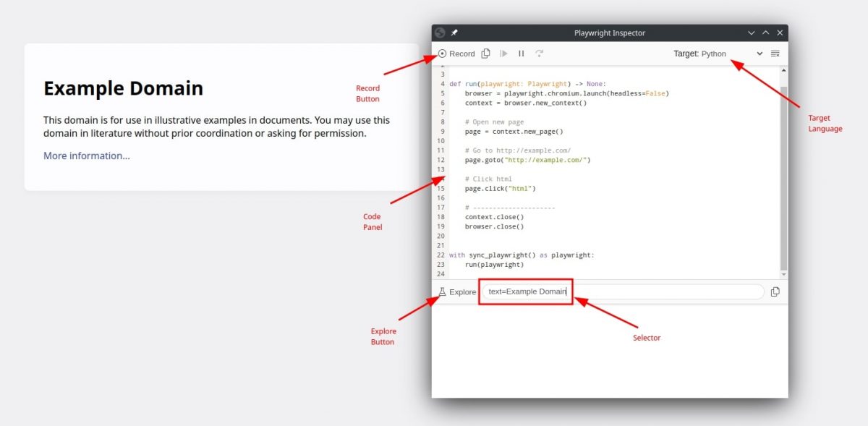Open the More information link

point(86,156)
